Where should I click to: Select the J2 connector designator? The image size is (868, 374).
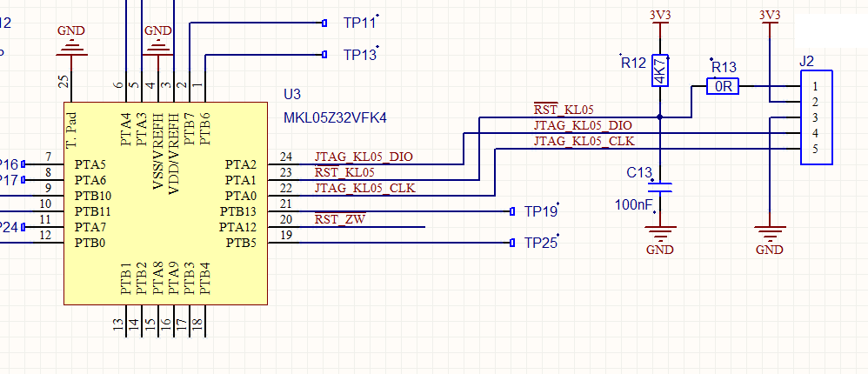pos(807,62)
